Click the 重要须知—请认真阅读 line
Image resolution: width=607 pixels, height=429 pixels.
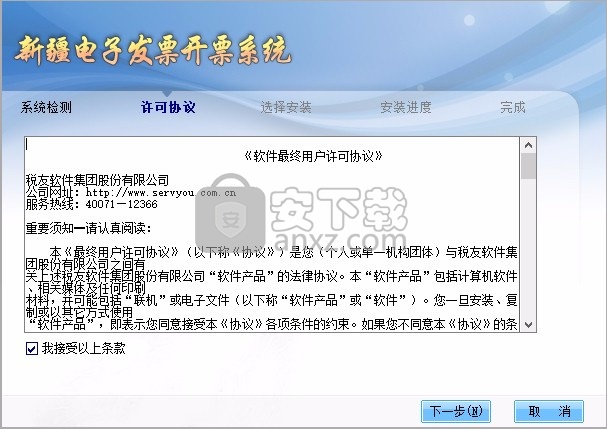click(88, 228)
